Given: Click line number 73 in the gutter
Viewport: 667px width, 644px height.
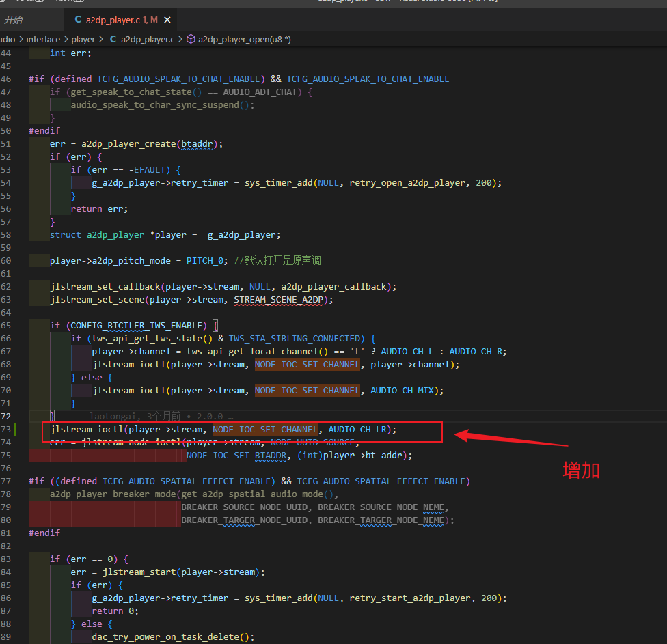Looking at the screenshot, I should [x=6, y=430].
